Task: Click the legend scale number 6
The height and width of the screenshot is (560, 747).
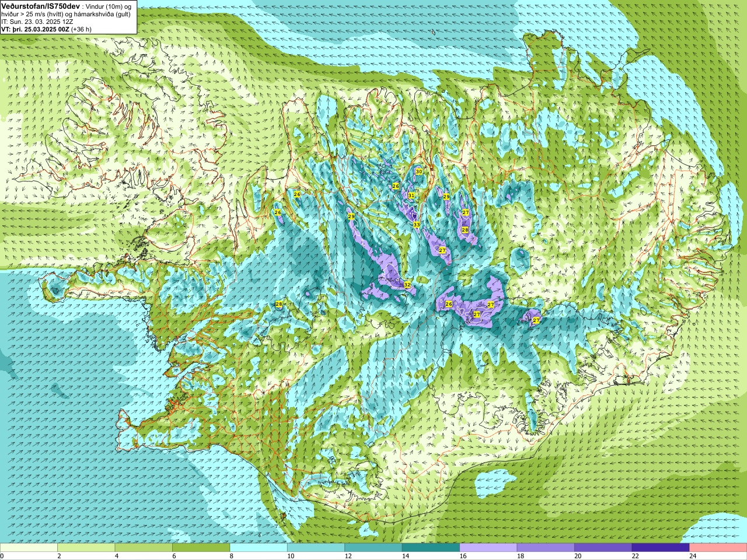Action: 173,556
